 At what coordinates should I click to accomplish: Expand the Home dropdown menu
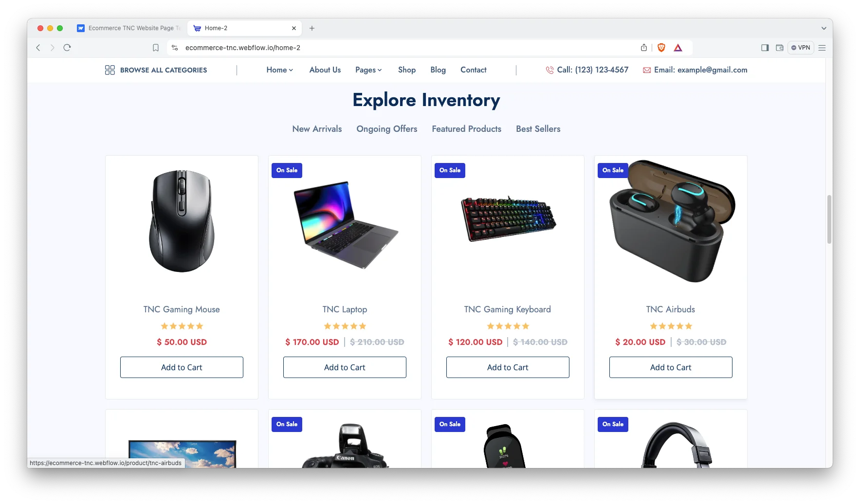[280, 70]
